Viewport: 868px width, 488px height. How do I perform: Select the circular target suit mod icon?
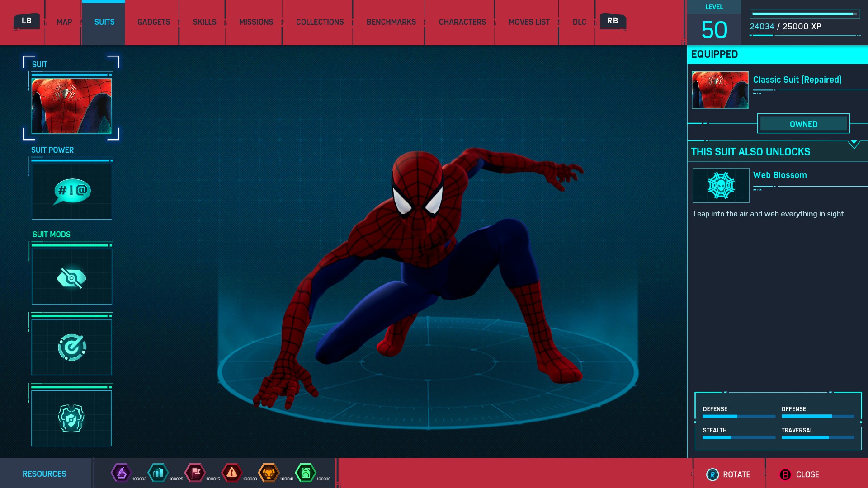click(x=71, y=347)
